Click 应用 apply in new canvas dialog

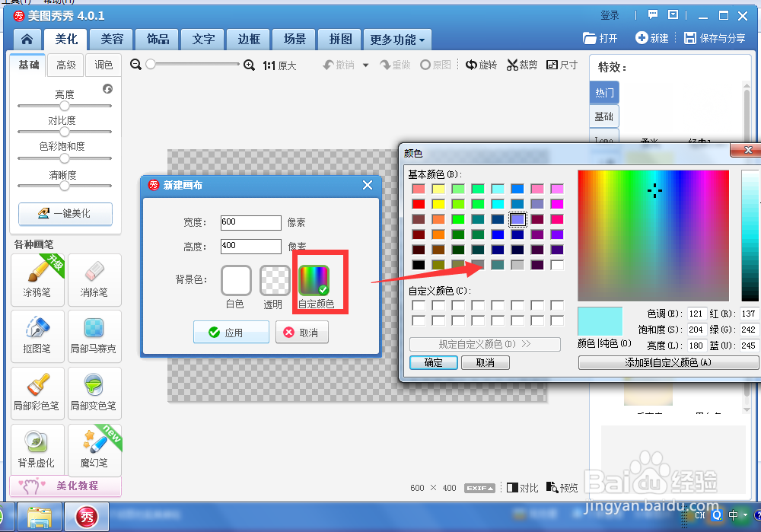coord(231,333)
